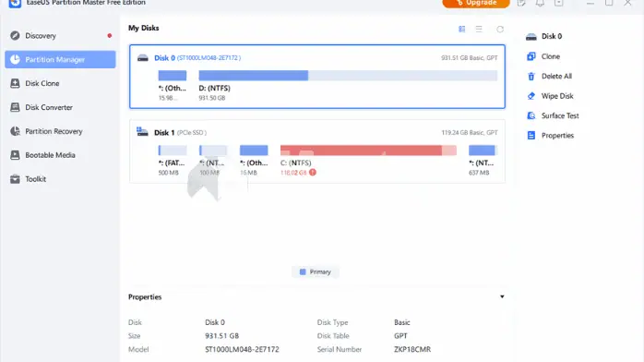Click the 931.51 GB Basic, GPT label
Image resolution: width=644 pixels, height=362 pixels.
pyautogui.click(x=470, y=58)
